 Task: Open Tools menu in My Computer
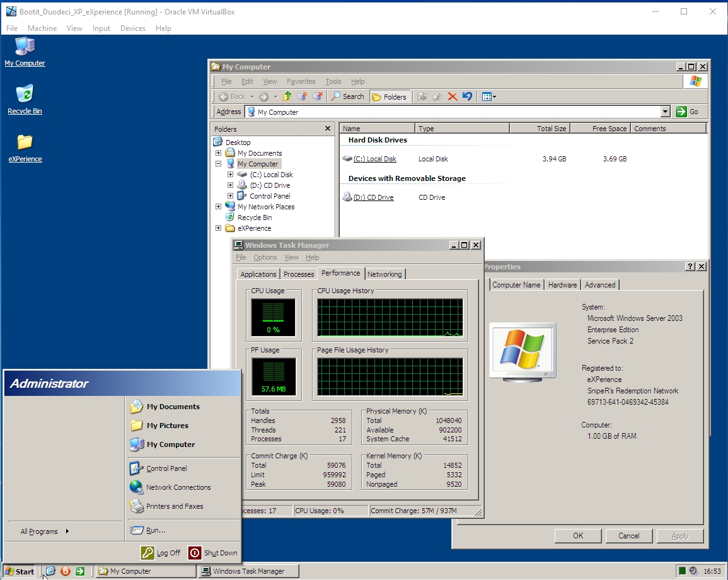pos(333,81)
